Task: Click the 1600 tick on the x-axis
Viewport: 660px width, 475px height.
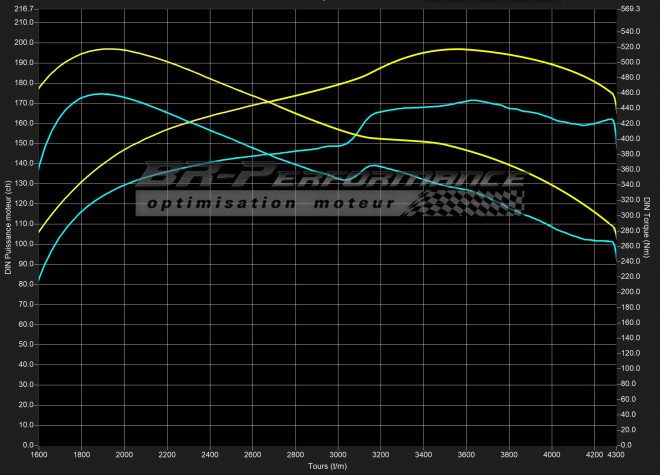Action: coord(39,455)
